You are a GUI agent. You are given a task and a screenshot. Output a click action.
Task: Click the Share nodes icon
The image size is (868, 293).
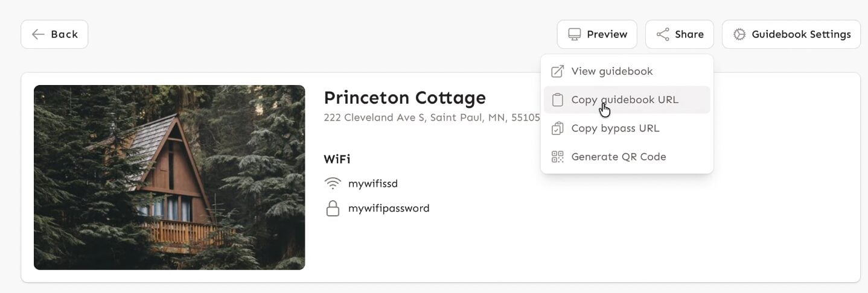pos(663,34)
